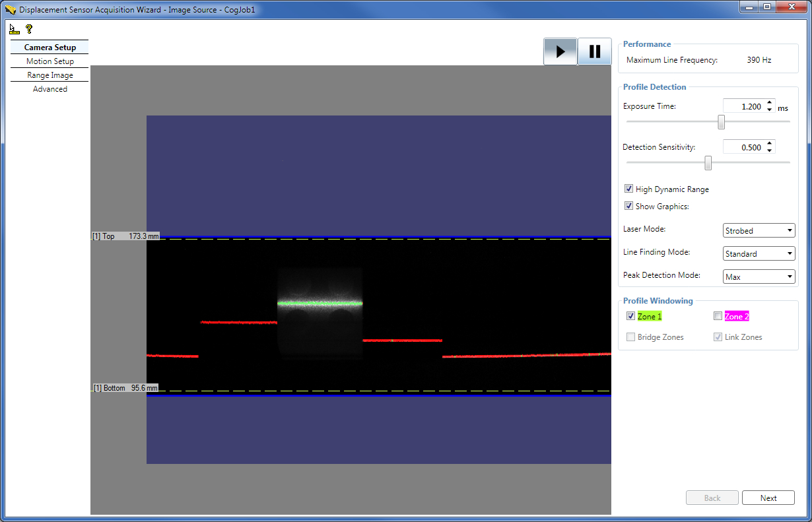Decrease Exposure Time with the down arrow

coord(770,110)
